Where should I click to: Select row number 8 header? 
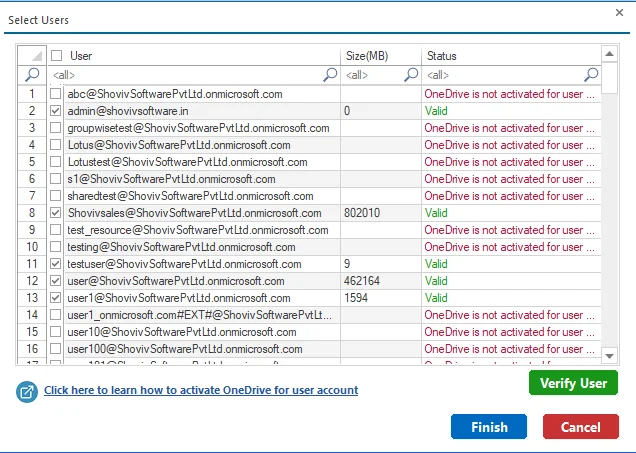32,213
